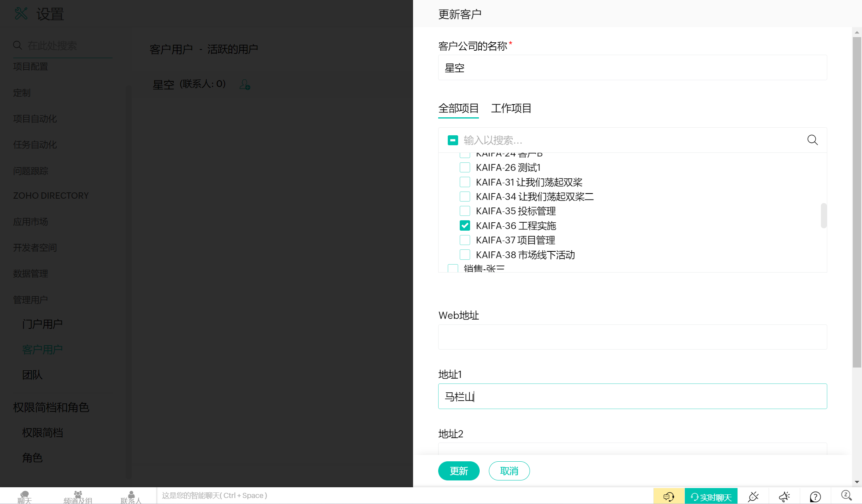Switch to the 工作项目 tab

pyautogui.click(x=511, y=109)
